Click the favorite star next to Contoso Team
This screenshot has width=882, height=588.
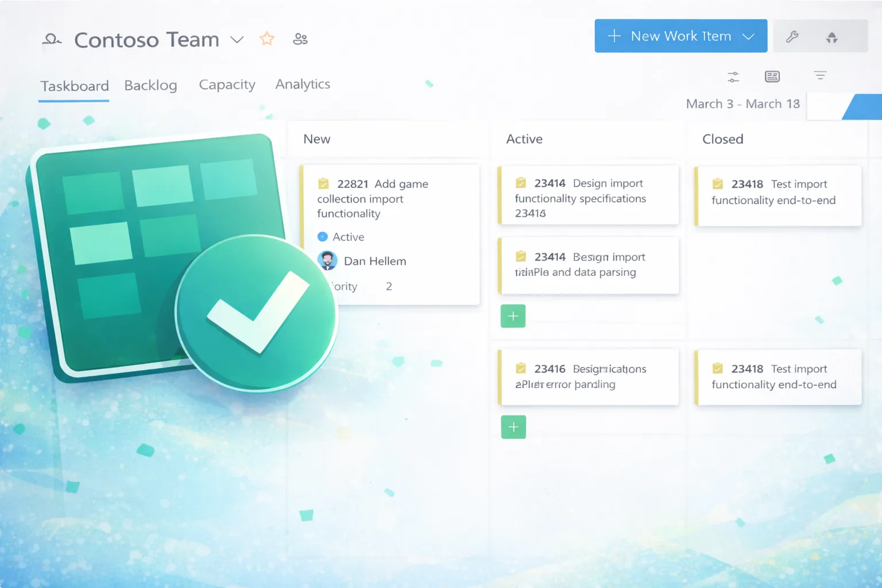click(x=267, y=39)
